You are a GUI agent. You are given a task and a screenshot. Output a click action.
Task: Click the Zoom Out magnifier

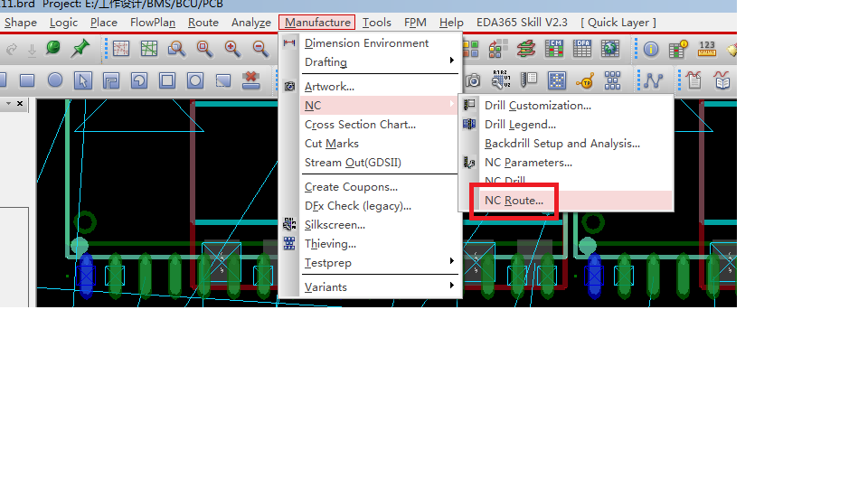point(260,49)
